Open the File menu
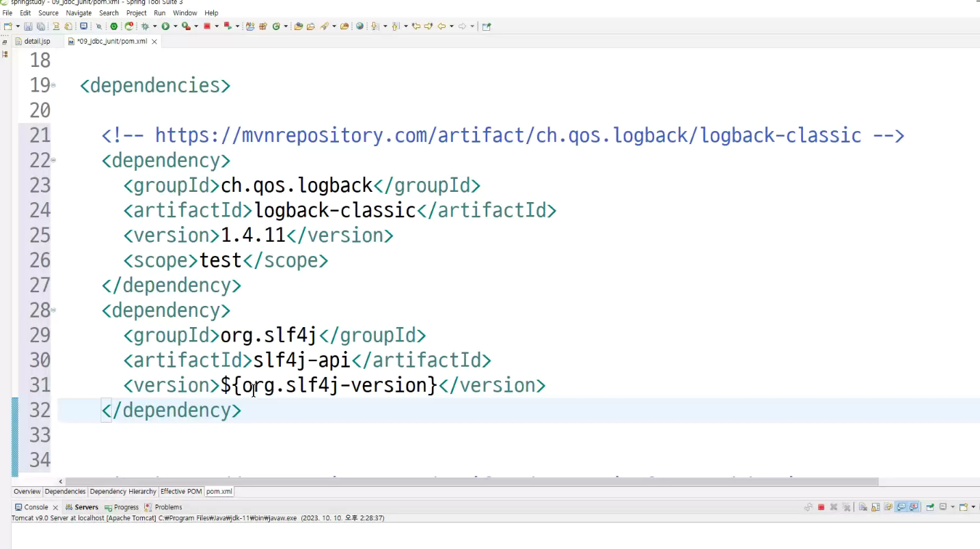The image size is (980, 549). tap(8, 13)
